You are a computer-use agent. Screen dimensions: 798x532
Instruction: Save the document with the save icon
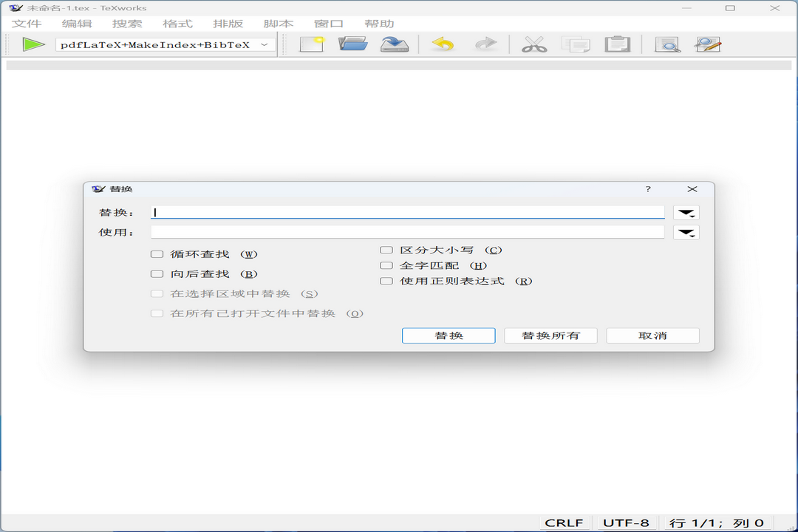click(x=395, y=43)
